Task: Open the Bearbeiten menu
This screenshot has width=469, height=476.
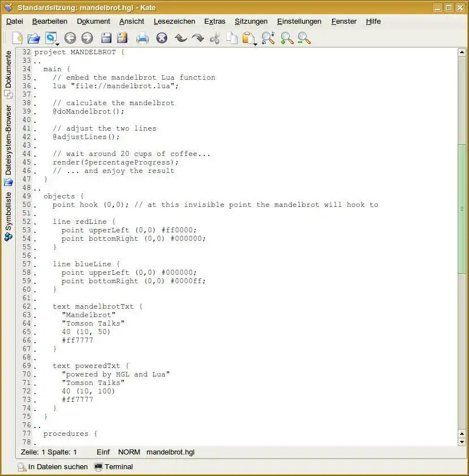Action: 50,21
